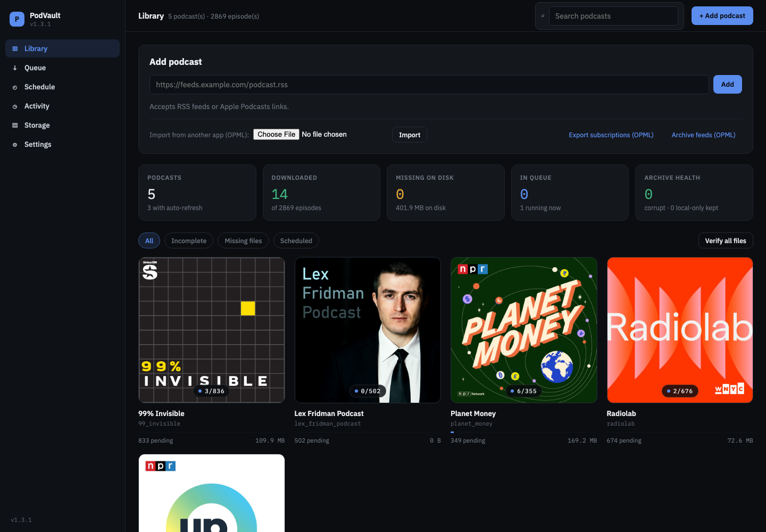Click the 502 pending text
766x532 pixels.
312,440
